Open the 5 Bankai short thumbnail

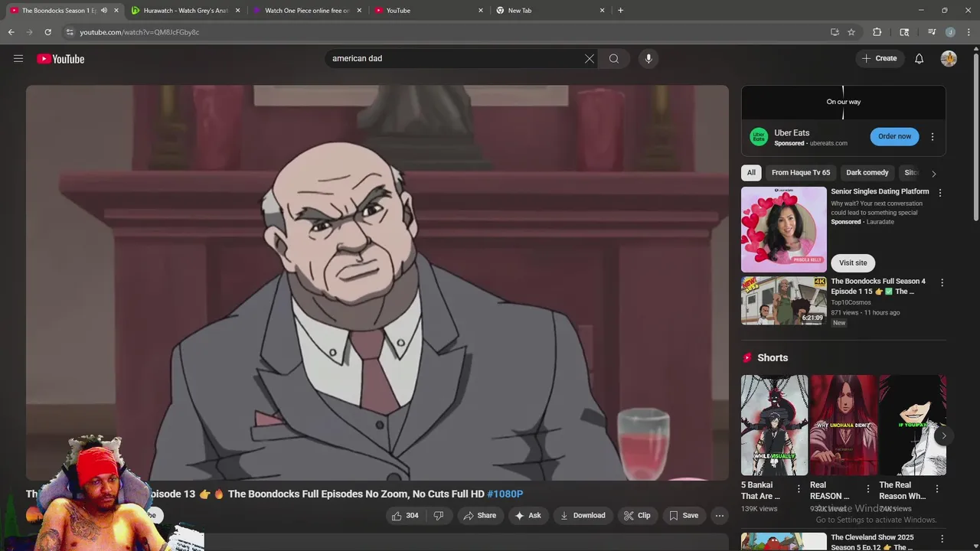click(774, 425)
